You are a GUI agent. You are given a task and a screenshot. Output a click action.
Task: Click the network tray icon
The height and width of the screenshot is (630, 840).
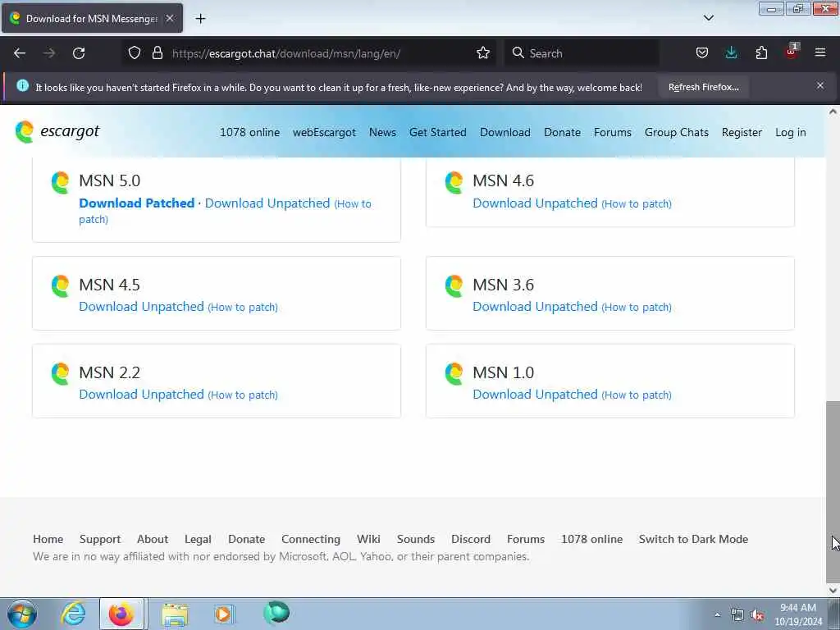pos(737,615)
